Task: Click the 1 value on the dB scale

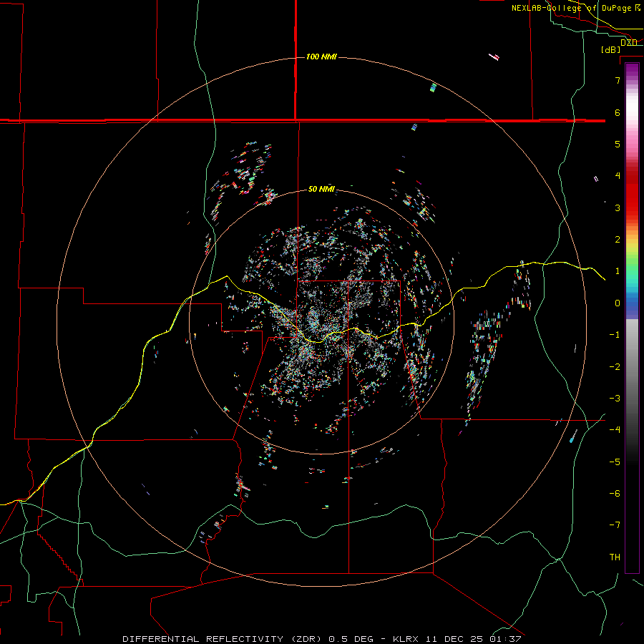Action: (x=618, y=271)
